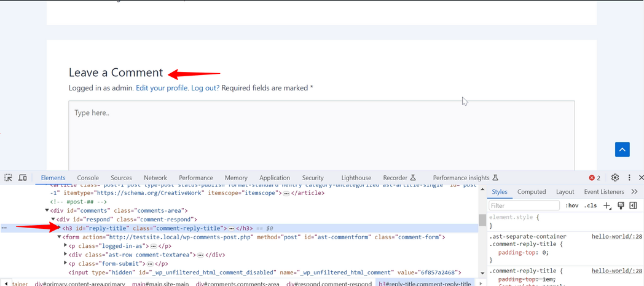
Task: Toggle the .cls element classes button
Action: point(591,205)
